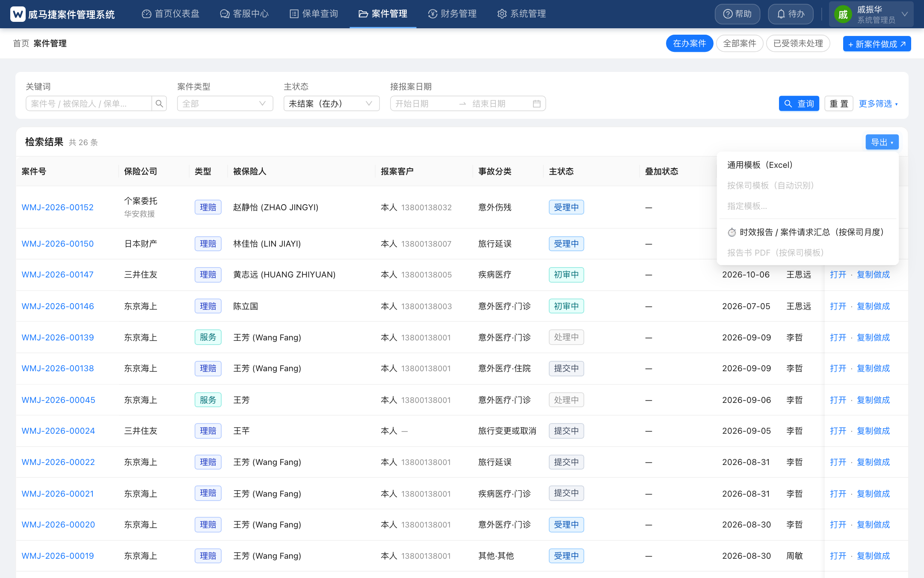
Task: Click 复制做成 for case WMJ-2026-00139
Action: [873, 337]
